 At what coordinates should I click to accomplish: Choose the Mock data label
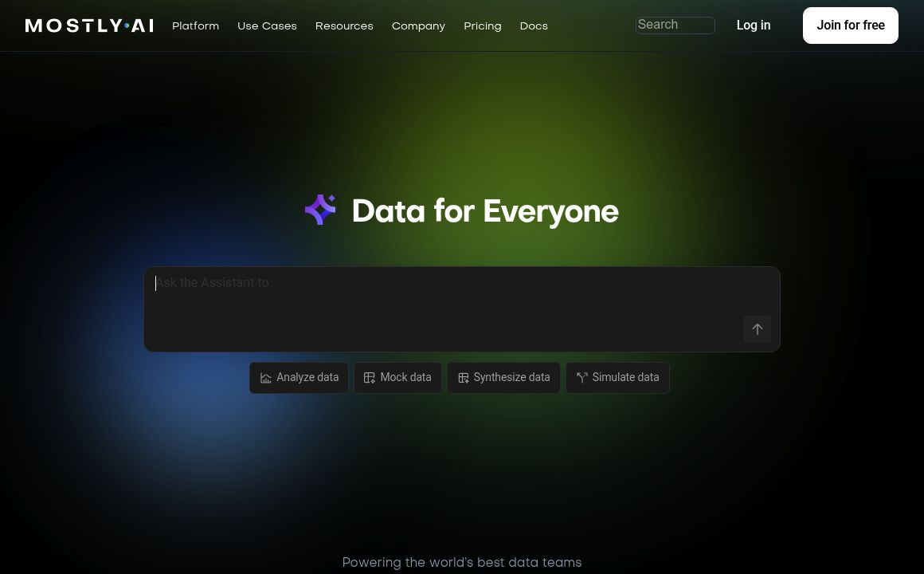tap(405, 377)
